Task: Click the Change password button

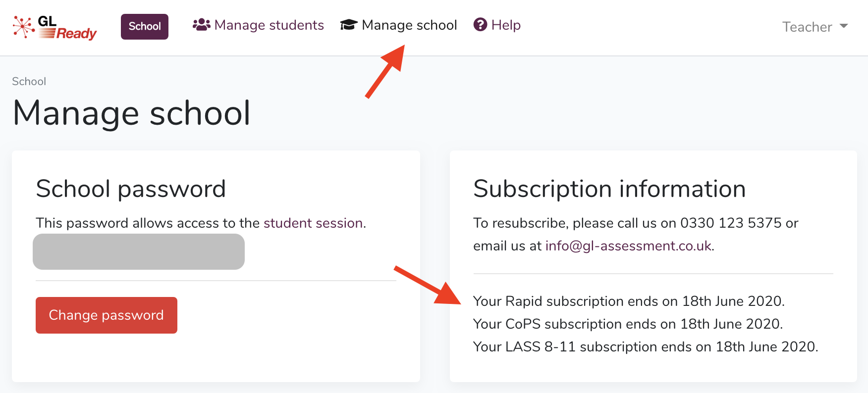Action: click(107, 315)
